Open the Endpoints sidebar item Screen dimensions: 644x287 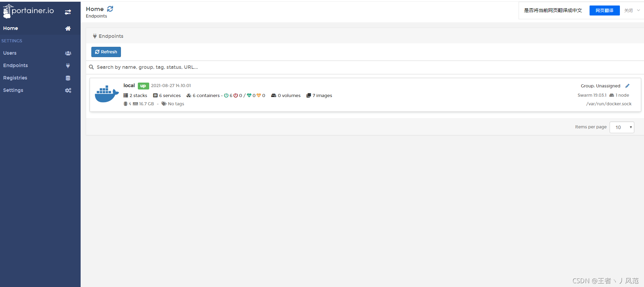coord(40,65)
